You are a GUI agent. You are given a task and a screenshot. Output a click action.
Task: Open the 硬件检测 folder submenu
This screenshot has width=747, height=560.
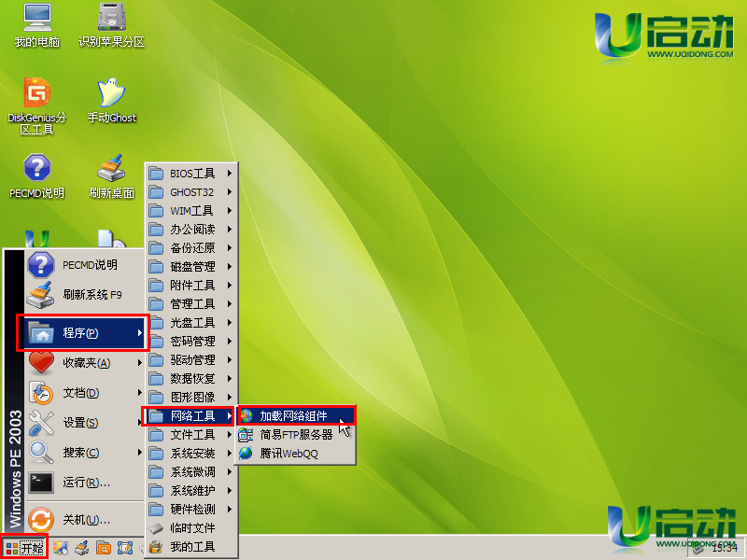(x=191, y=510)
